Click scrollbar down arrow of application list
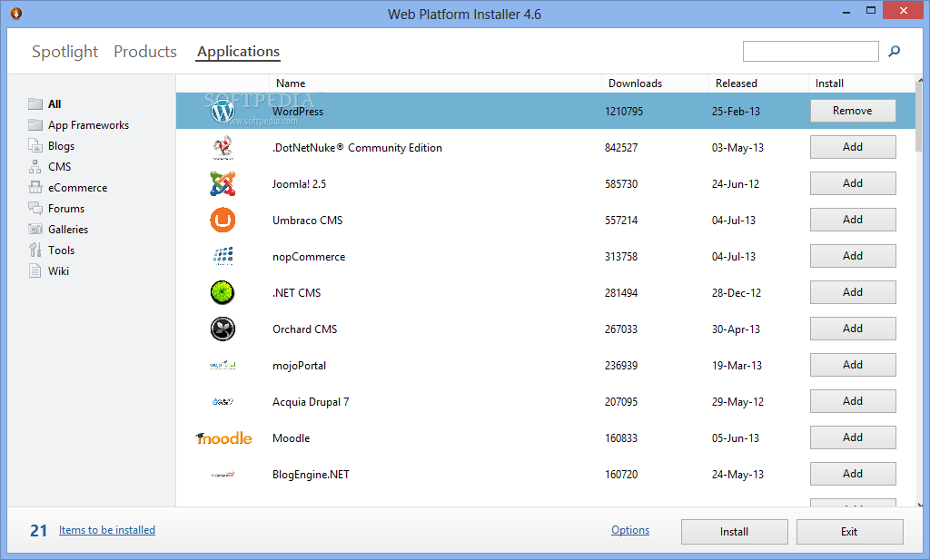Screen dimensions: 930x560 coord(919,505)
